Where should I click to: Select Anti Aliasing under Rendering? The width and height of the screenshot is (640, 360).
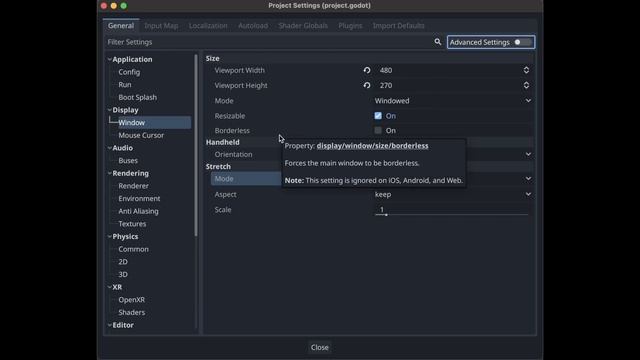click(x=138, y=211)
